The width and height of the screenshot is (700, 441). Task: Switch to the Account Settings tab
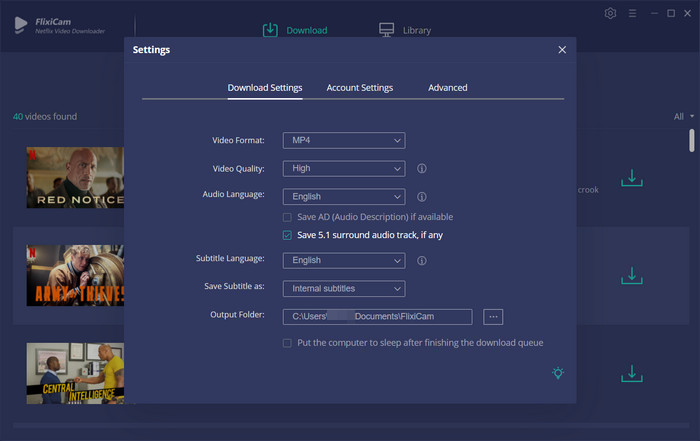(359, 88)
